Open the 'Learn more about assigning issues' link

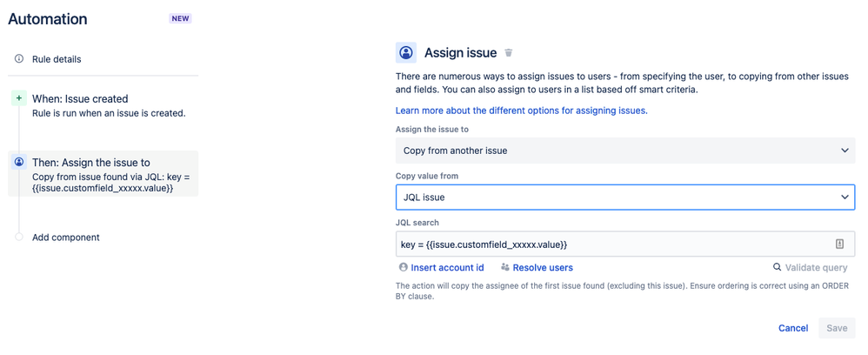pos(521,111)
